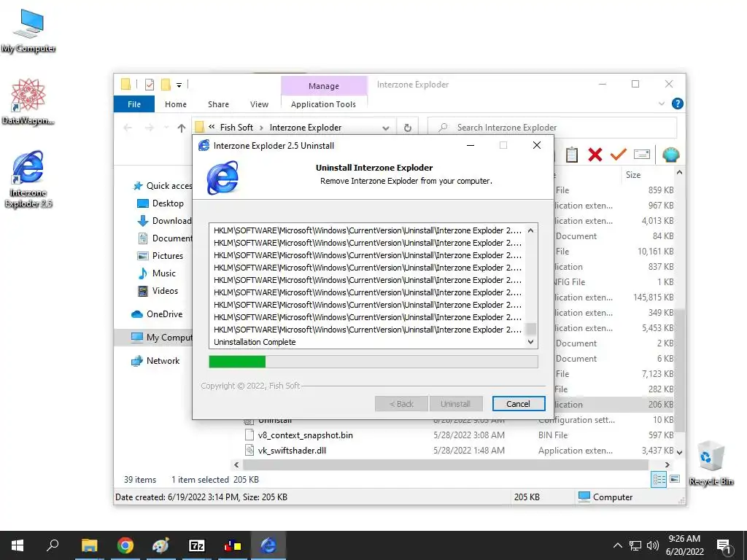Click the Search Interzone Exploder field
This screenshot has height=560, width=747.
pos(553,128)
